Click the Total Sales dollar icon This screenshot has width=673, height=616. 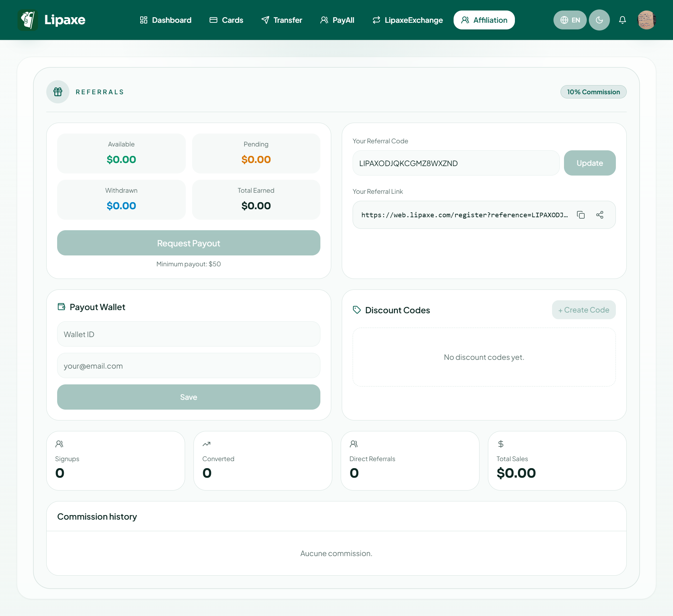pyautogui.click(x=501, y=444)
